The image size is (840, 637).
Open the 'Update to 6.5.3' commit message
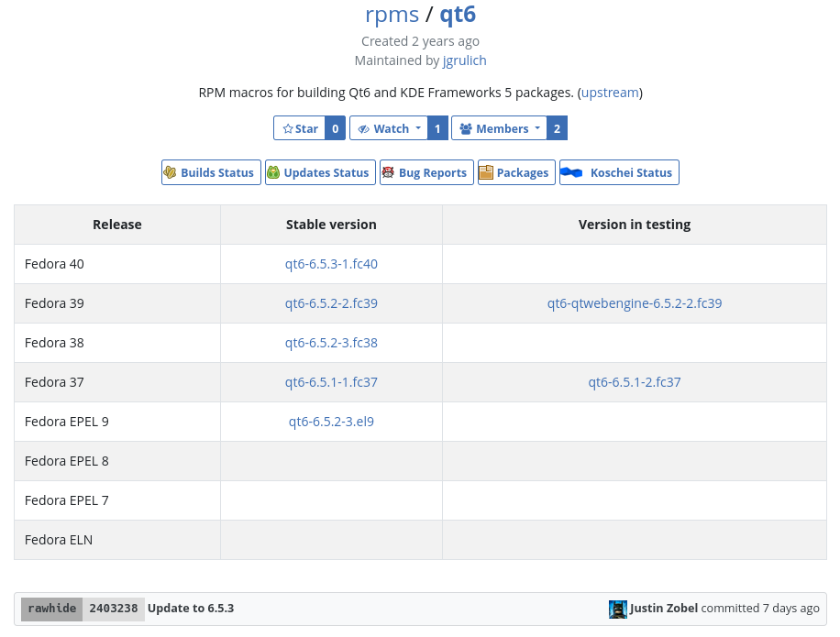[191, 608]
